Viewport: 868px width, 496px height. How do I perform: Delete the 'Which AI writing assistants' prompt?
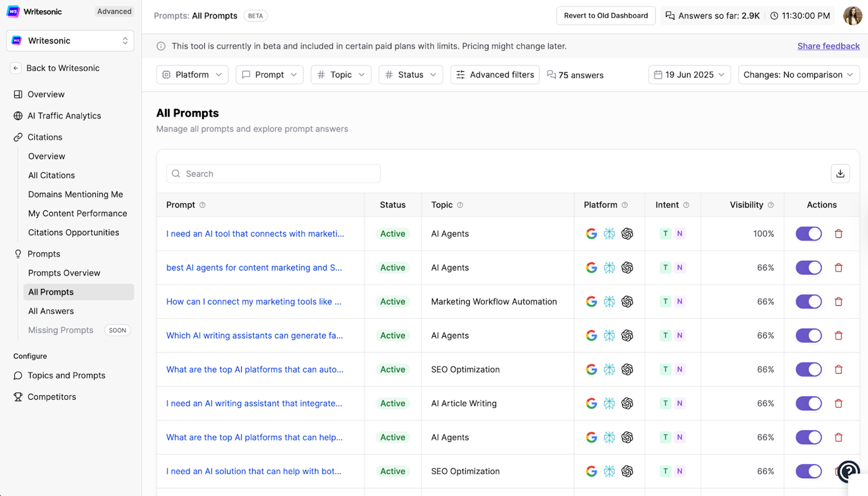839,335
